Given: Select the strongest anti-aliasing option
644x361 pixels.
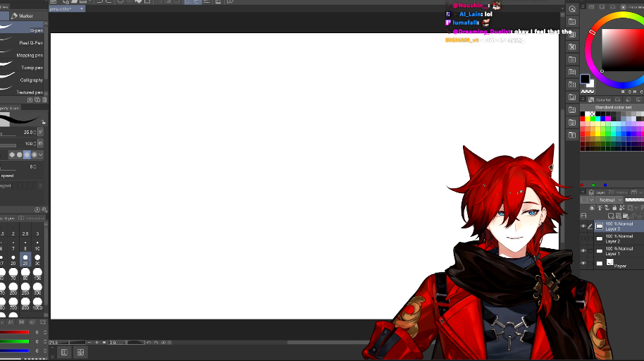Looking at the screenshot, I should click(x=34, y=154).
